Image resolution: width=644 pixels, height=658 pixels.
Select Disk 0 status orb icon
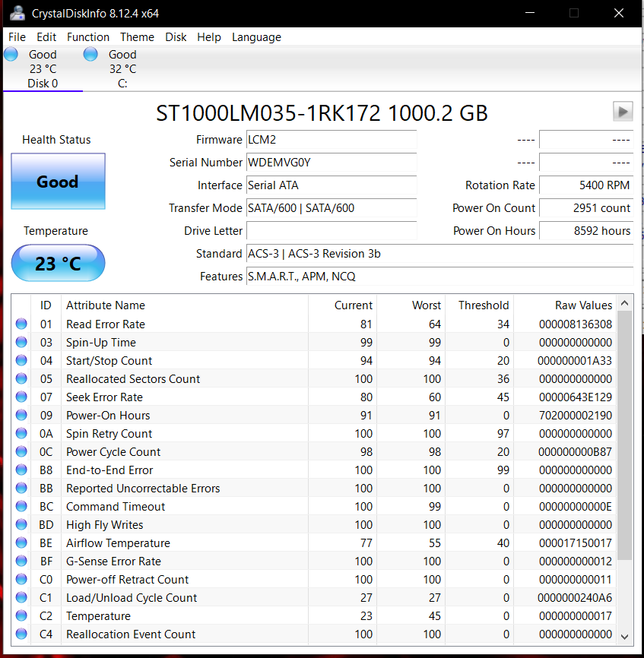click(11, 55)
